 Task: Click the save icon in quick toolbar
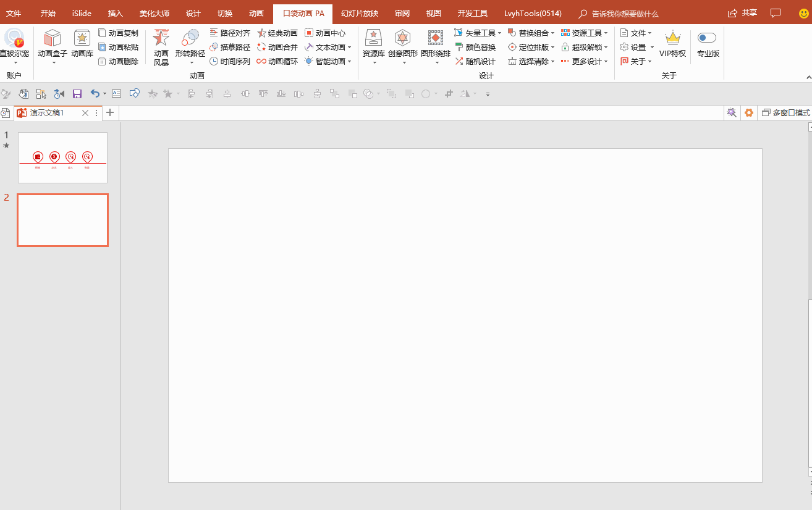coord(77,94)
